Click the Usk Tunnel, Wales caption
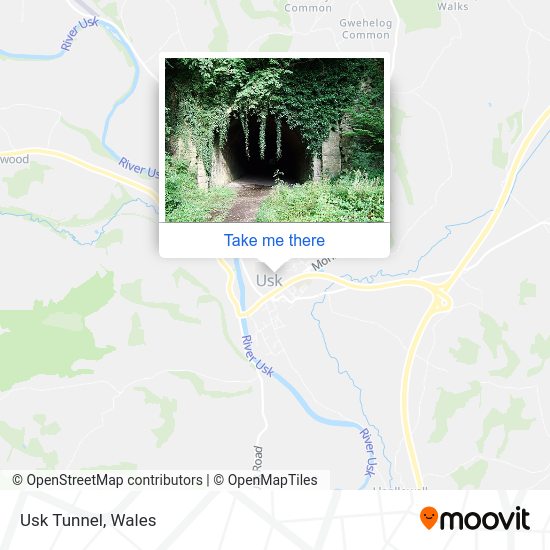The height and width of the screenshot is (550, 550). 88,520
